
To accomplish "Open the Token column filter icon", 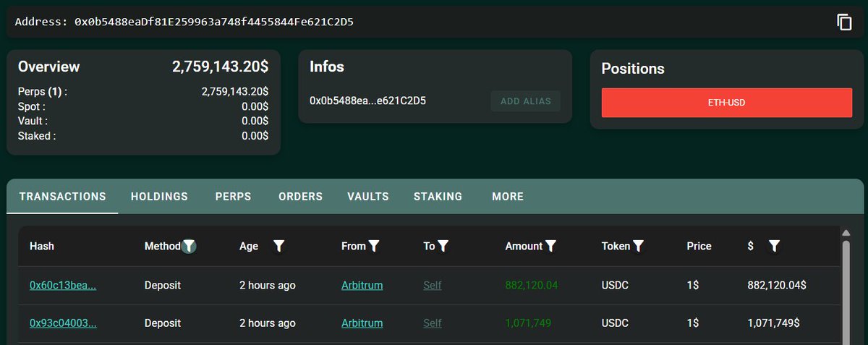I will point(639,246).
